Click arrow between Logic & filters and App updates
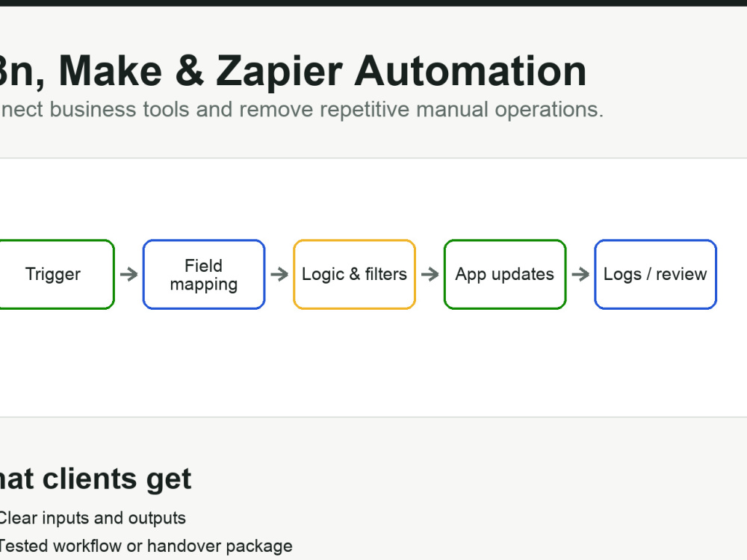747x560 pixels. pos(430,274)
